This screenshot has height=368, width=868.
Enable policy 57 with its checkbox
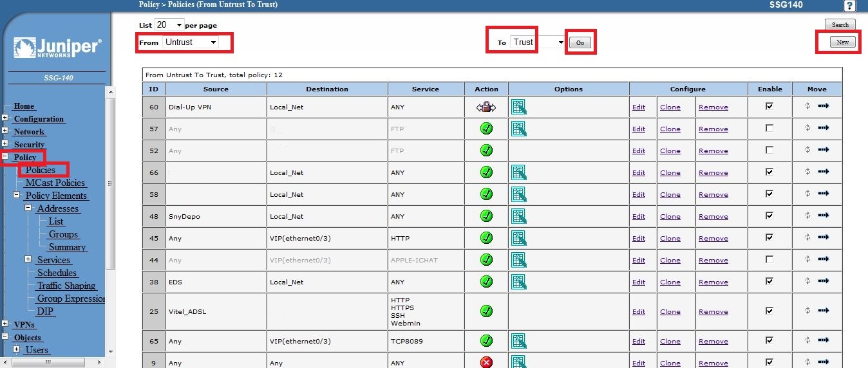pos(769,129)
